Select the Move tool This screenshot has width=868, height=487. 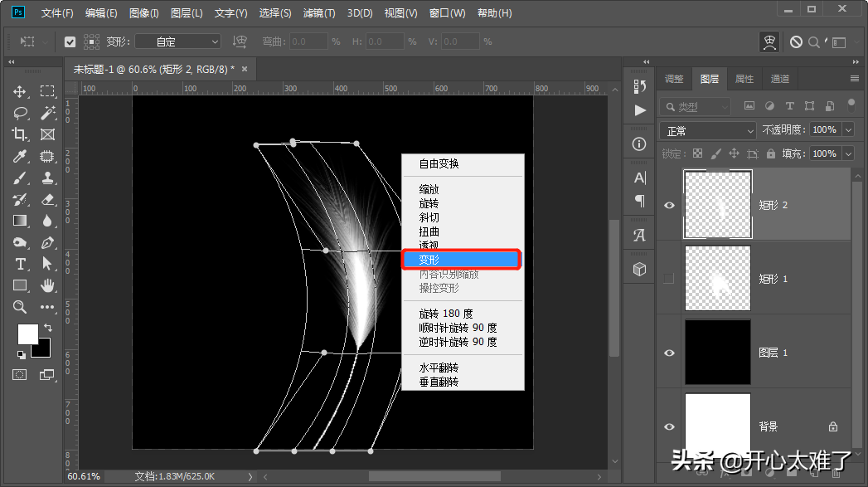point(20,91)
